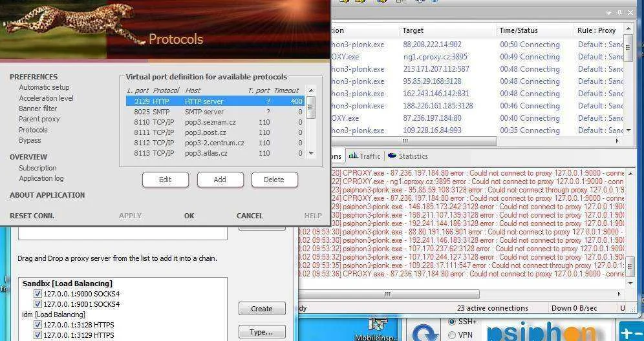This screenshot has width=644, height=341.
Task: Click the 23 active connections status entry
Action: point(493,308)
